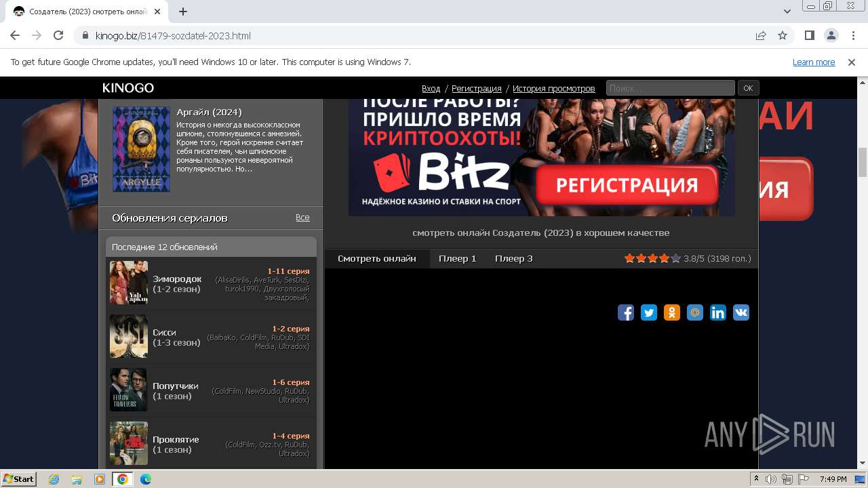Open История просмотров link
The height and width of the screenshot is (488, 868).
coord(554,89)
